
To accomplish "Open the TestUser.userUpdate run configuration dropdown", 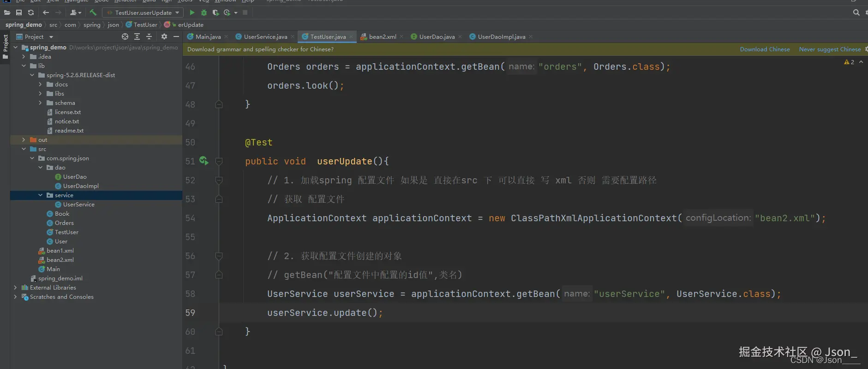I will 143,12.
